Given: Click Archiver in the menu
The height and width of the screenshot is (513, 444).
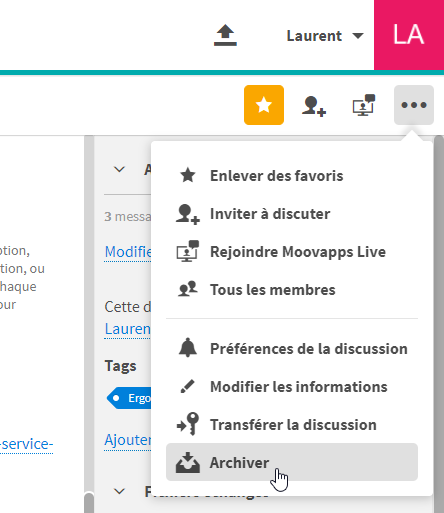Looking at the screenshot, I should point(292,462).
